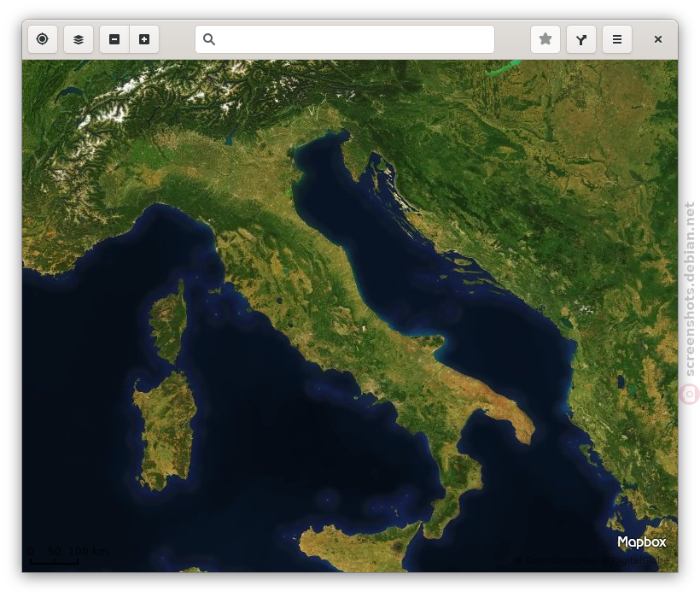Open the favorites star menu
The width and height of the screenshot is (700, 597).
545,39
